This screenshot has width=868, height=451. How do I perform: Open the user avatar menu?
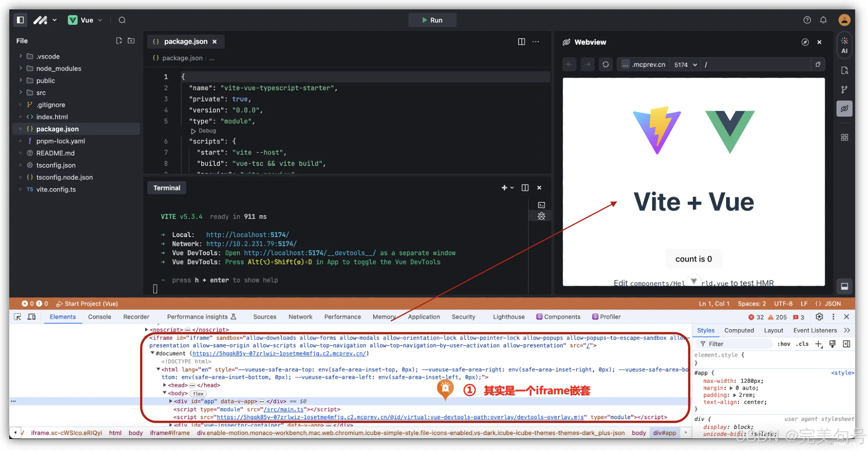tap(844, 20)
